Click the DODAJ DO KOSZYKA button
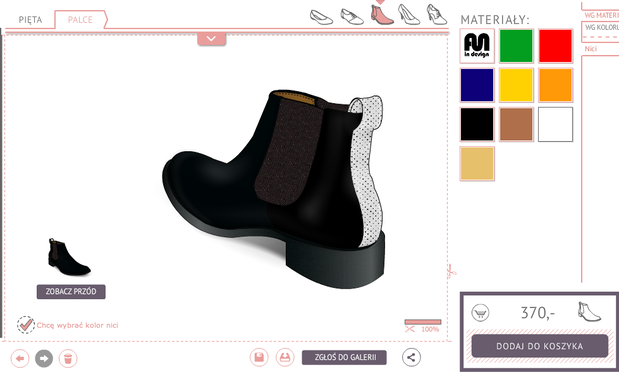This screenshot has width=619, height=372. (x=540, y=346)
